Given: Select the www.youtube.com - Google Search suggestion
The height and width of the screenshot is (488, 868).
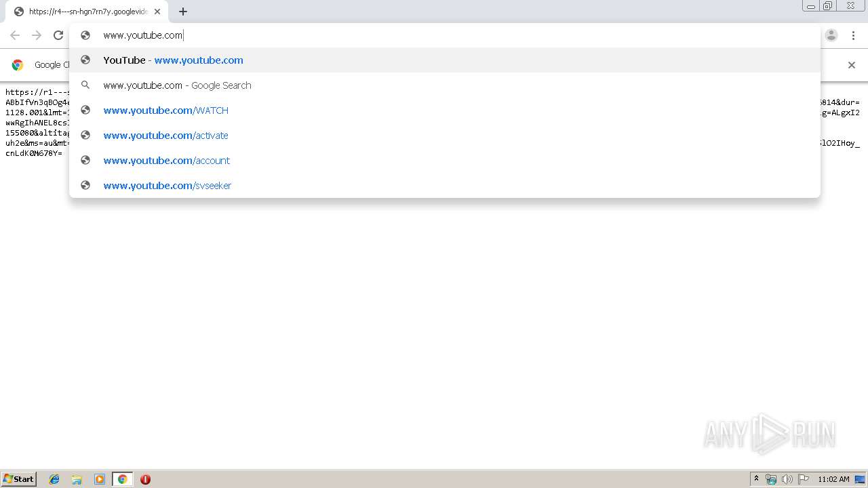Looking at the screenshot, I should tap(445, 85).
